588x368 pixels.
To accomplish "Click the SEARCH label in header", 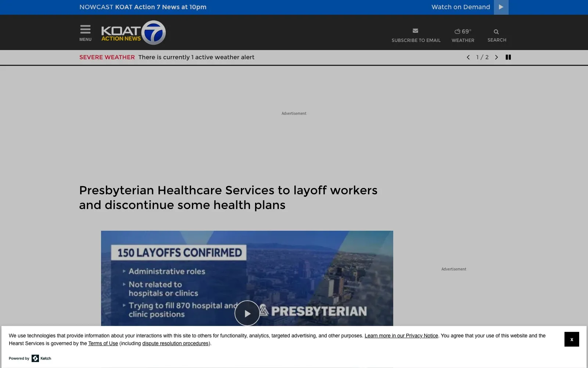I will 497,40.
